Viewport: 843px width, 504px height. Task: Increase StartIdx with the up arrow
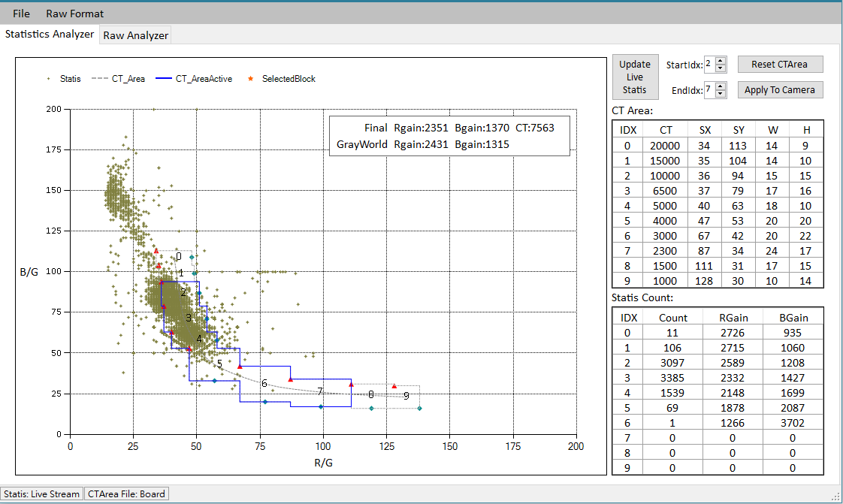pos(721,61)
